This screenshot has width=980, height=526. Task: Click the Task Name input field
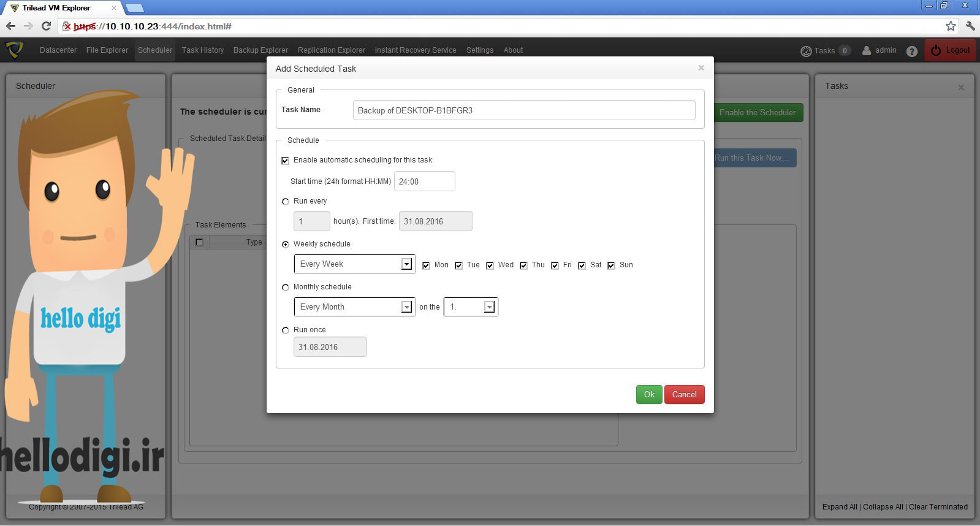(524, 110)
